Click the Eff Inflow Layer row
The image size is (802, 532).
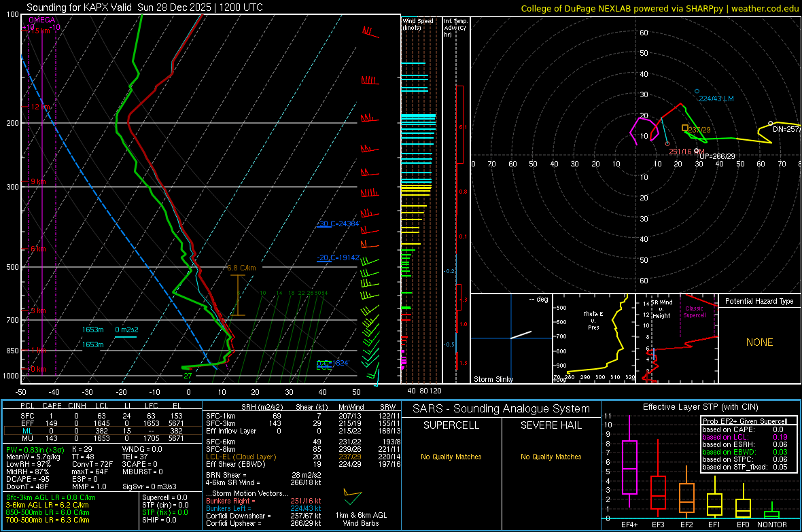coord(302,431)
